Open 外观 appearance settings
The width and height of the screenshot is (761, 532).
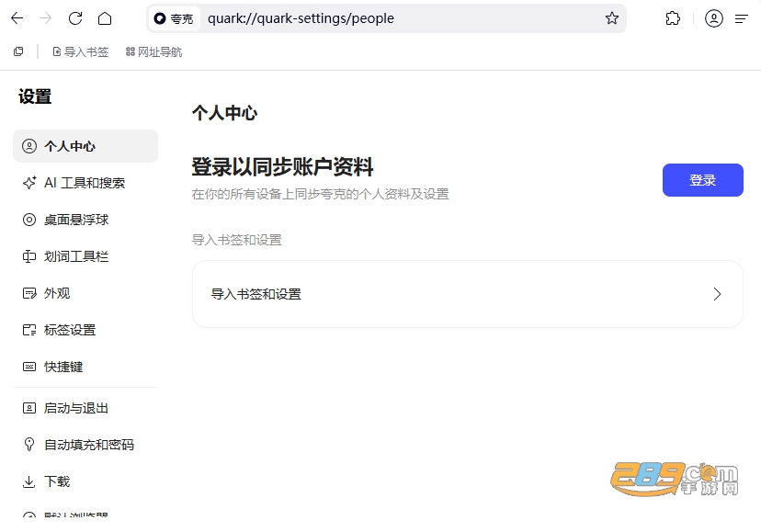point(85,293)
